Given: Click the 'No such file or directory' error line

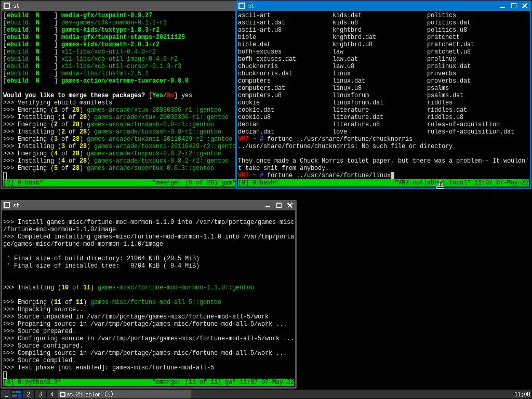Looking at the screenshot, I should click(x=345, y=146).
